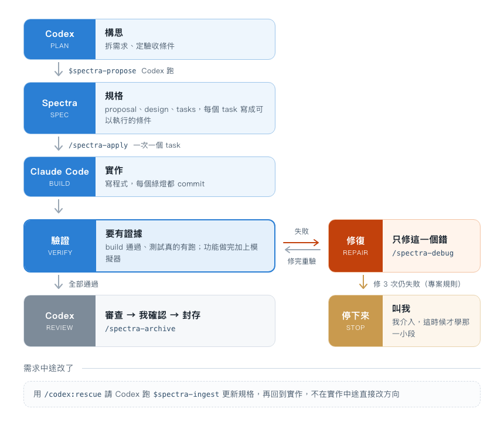The height and width of the screenshot is (422, 504).
Task: Select the 拆需求、定驗收條件 description text
Action: click(x=140, y=46)
